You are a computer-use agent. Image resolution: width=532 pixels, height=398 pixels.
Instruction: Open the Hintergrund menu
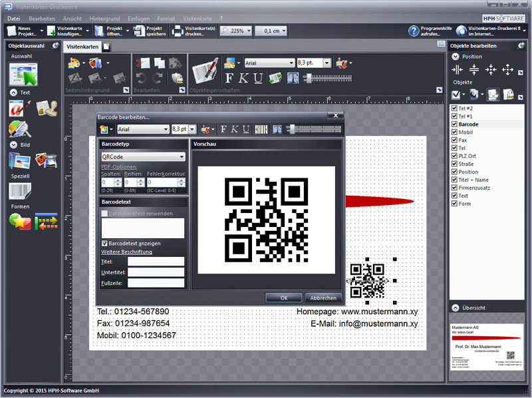tap(104, 19)
